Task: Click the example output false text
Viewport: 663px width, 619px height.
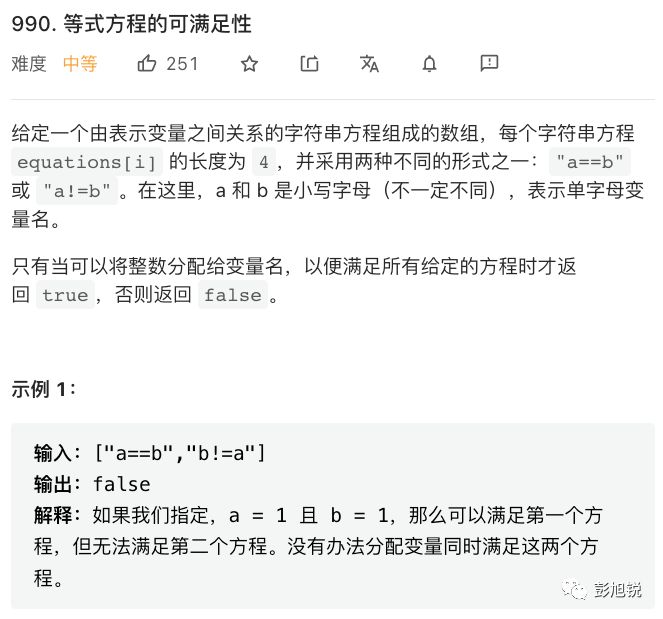Action: click(122, 485)
